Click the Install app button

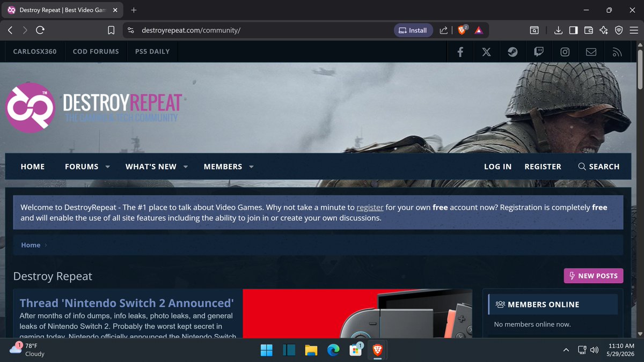pos(413,31)
